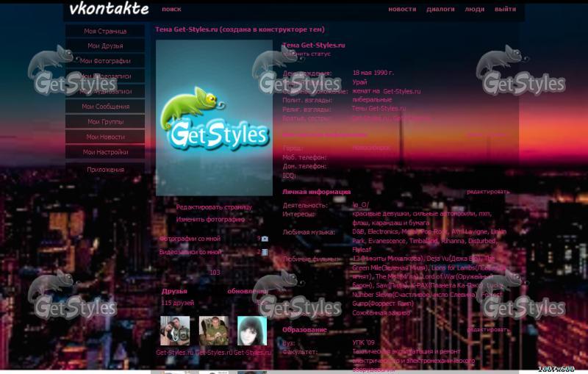Open Мои Настройки in the sidebar
Screen dimensions: 588x374
(x=105, y=152)
